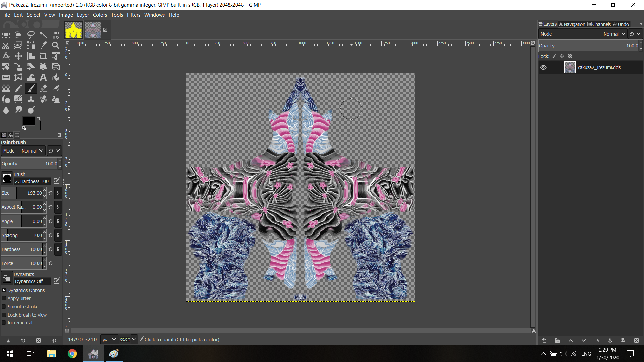Delete the selected layer
644x362 pixels.
636,341
